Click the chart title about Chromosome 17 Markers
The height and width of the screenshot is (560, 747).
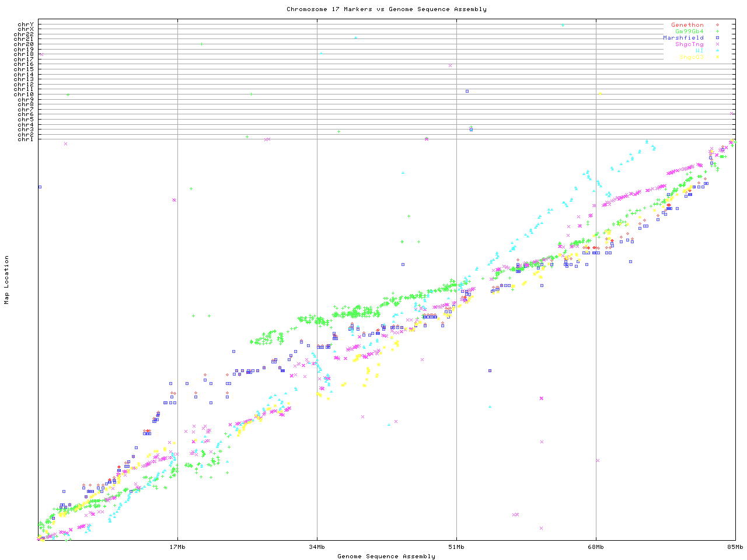(x=386, y=9)
